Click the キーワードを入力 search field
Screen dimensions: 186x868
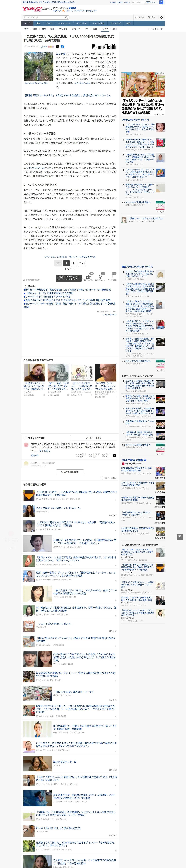click(44, 18)
